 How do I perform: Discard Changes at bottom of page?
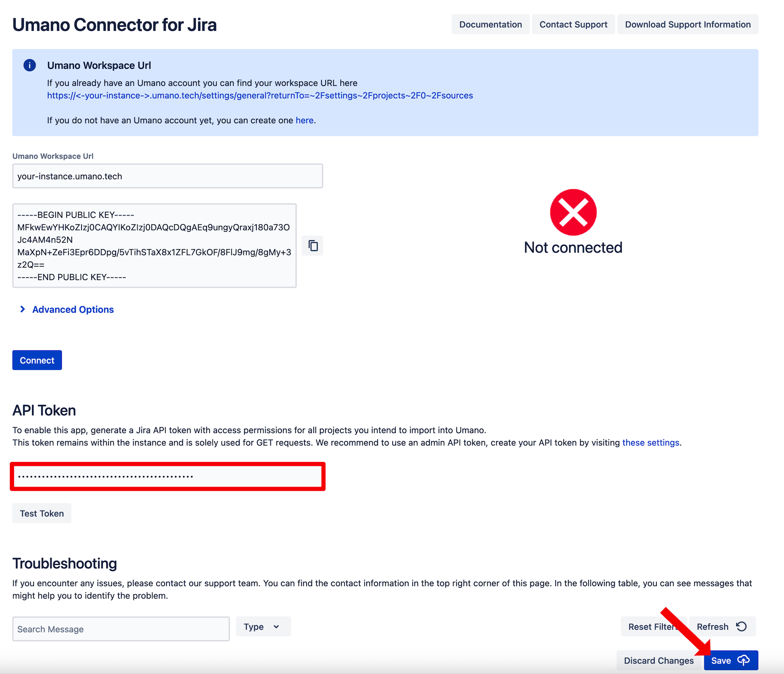(x=659, y=660)
